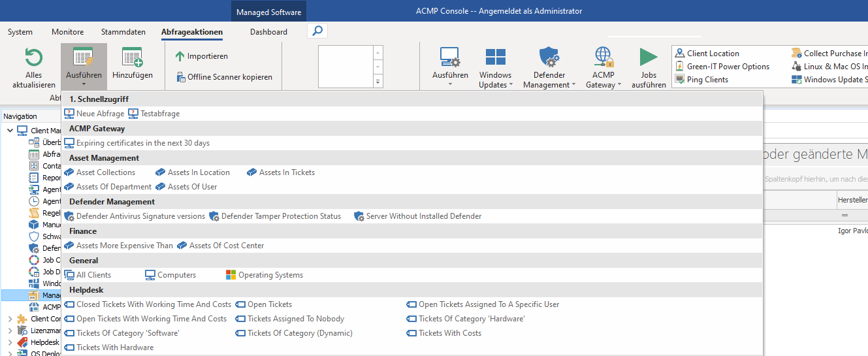Click the Importieren button
The image size is (868, 356).
[x=202, y=56]
